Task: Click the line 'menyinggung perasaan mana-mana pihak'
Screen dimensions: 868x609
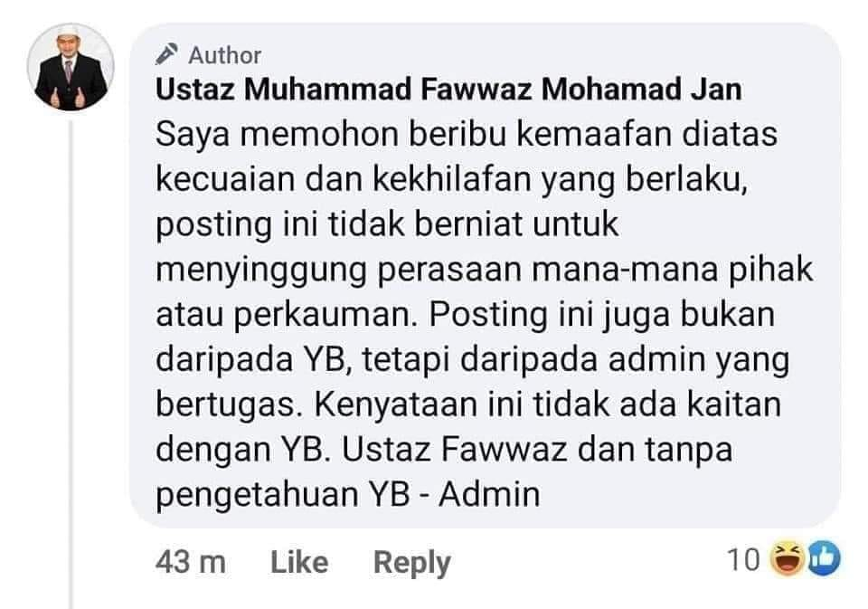Action: pyautogui.click(x=485, y=271)
